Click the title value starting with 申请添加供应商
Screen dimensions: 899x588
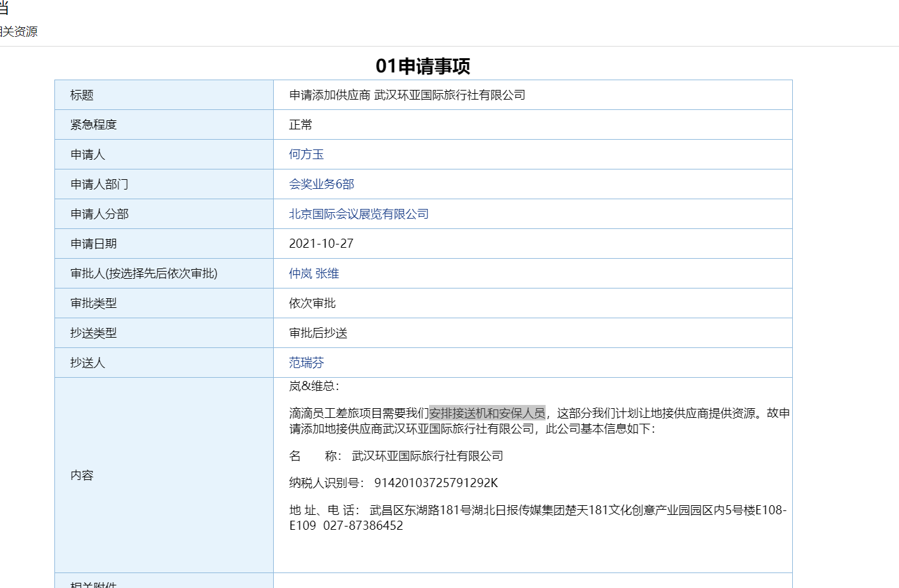pos(406,95)
